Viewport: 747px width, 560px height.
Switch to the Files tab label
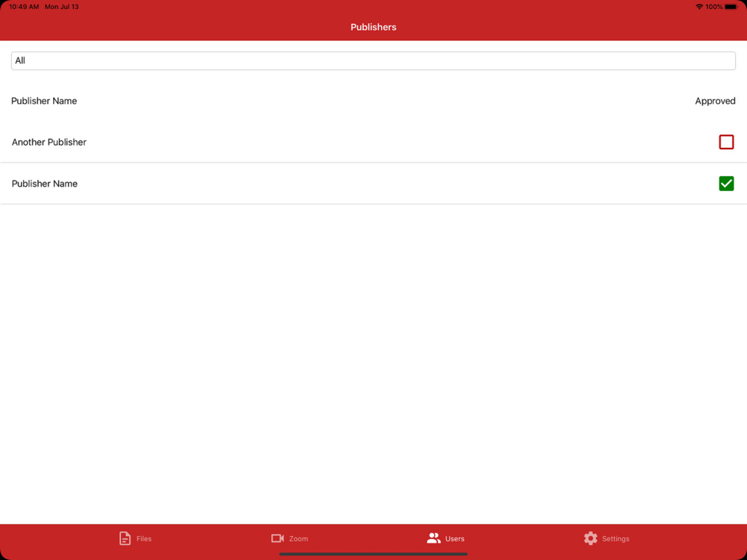point(144,538)
